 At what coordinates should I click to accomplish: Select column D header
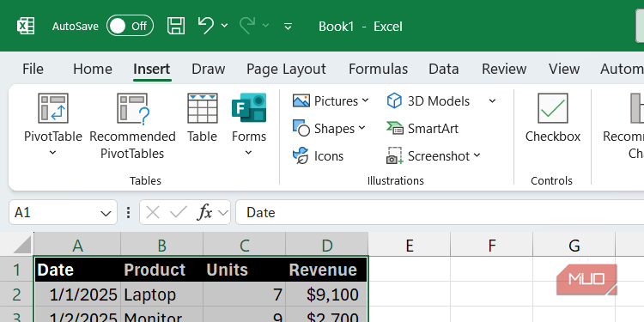click(327, 246)
